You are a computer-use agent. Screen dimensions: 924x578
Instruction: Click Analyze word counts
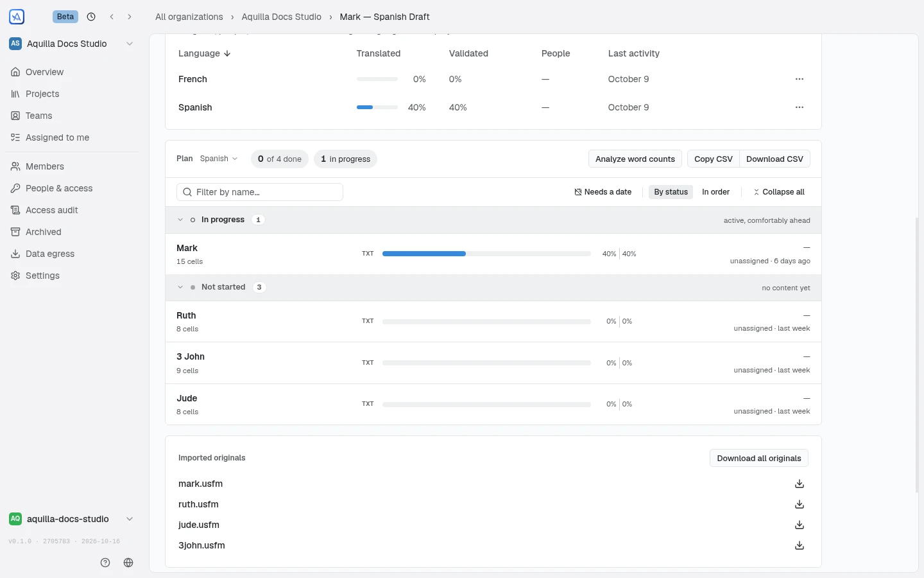(635, 159)
